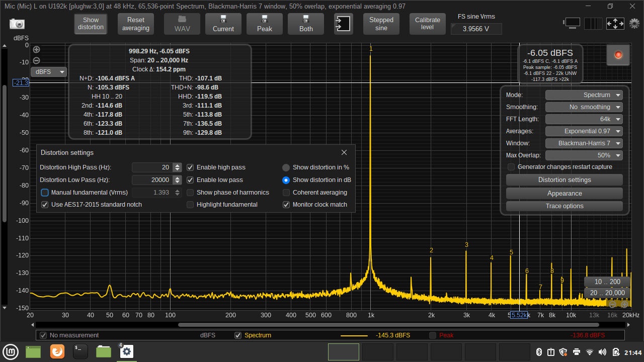
Task: Open the Linux Mint start menu
Action: pyautogui.click(x=10, y=351)
